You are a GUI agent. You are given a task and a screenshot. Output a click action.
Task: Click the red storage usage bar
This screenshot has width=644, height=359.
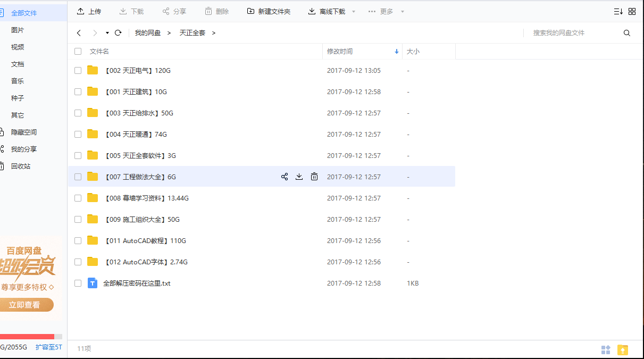27,336
